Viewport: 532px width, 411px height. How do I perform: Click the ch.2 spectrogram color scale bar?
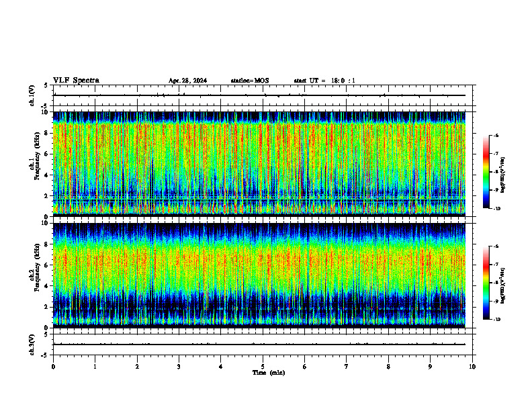click(486, 283)
